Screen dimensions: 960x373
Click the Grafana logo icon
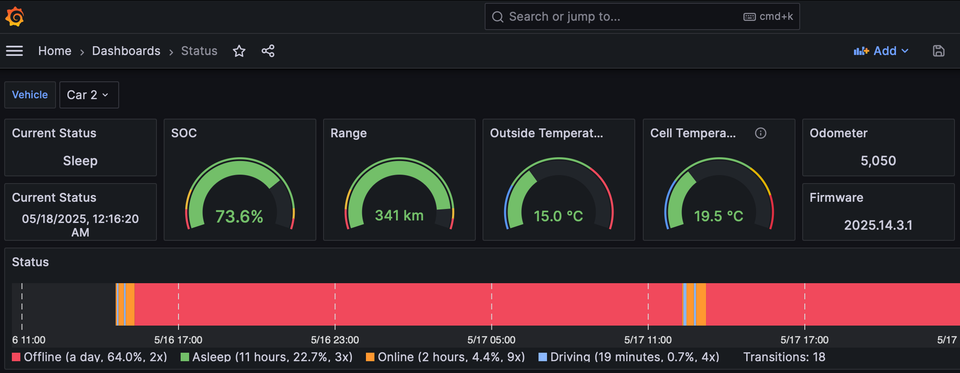15,17
